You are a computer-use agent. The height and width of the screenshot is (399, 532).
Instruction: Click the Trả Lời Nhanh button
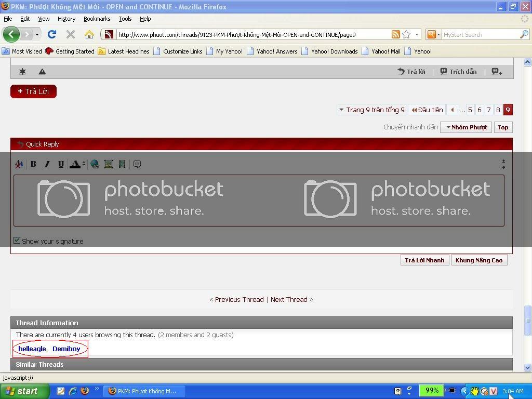click(x=425, y=260)
